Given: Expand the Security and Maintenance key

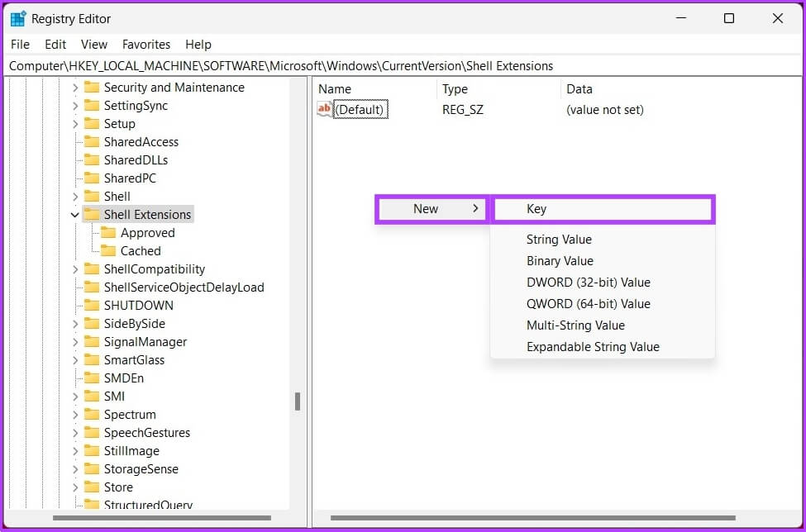Looking at the screenshot, I should point(75,88).
